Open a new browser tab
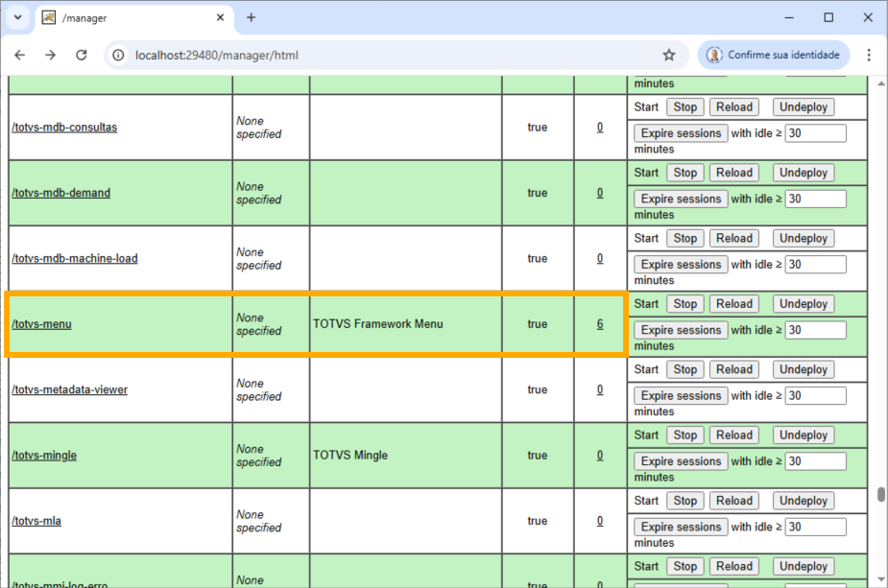The width and height of the screenshot is (888, 588). pyautogui.click(x=251, y=17)
